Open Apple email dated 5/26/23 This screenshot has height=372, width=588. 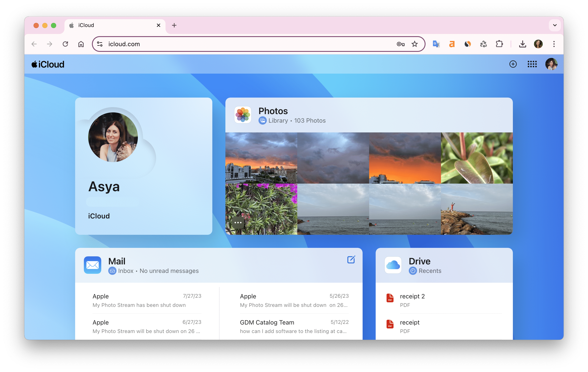pos(294,300)
